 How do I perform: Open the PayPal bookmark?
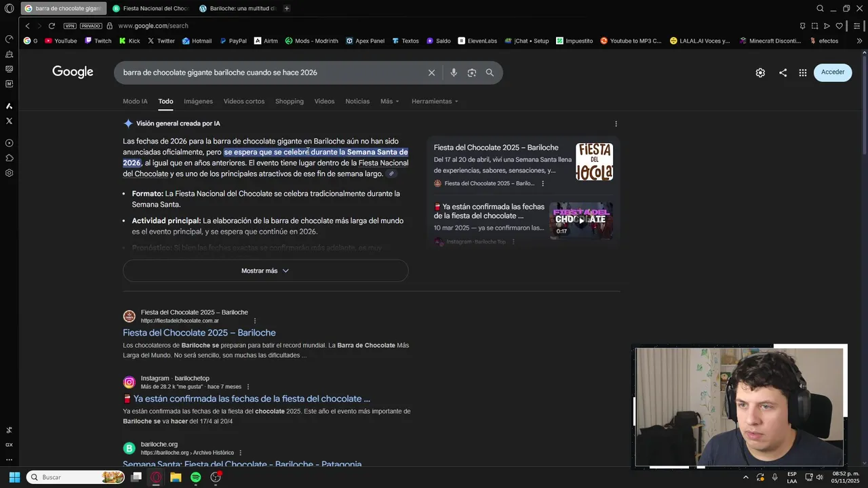[x=233, y=41]
